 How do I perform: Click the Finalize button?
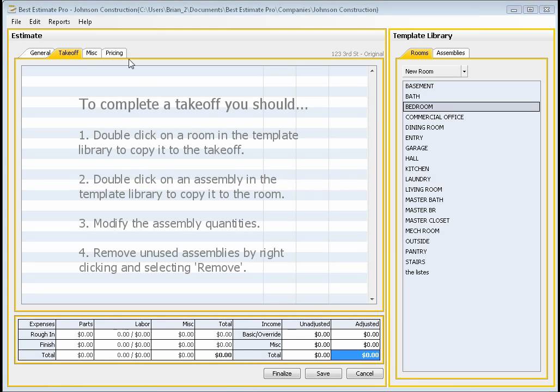click(x=282, y=373)
